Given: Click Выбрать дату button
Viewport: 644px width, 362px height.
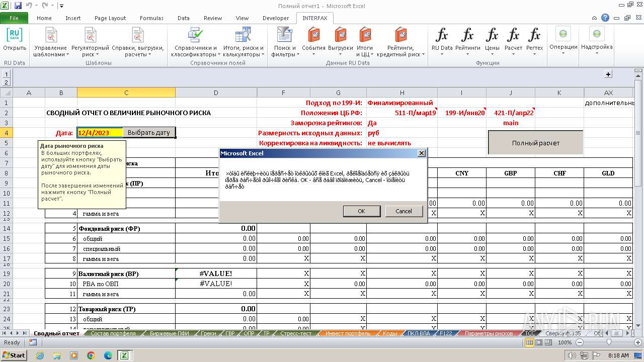Looking at the screenshot, I should click(x=149, y=133).
